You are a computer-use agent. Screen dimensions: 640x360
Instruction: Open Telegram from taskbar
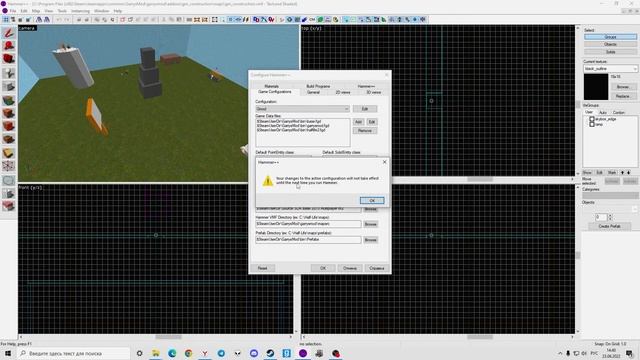[221, 353]
